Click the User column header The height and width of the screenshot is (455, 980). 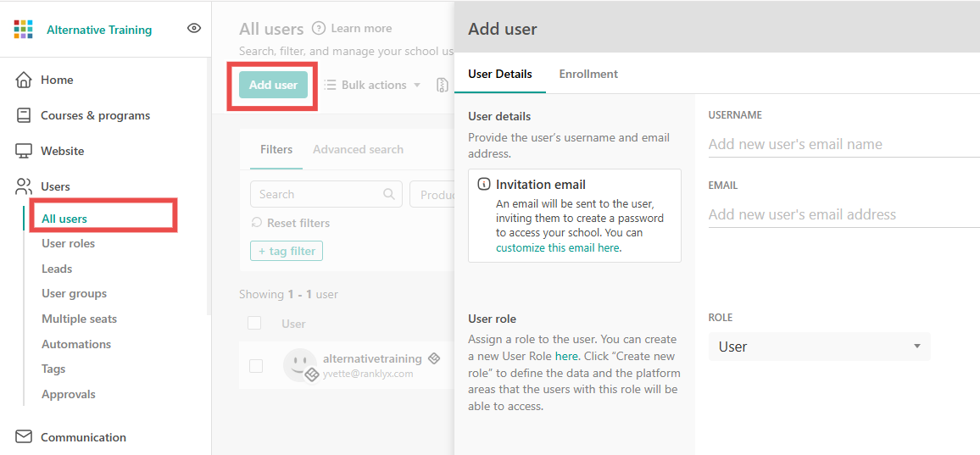click(x=293, y=324)
